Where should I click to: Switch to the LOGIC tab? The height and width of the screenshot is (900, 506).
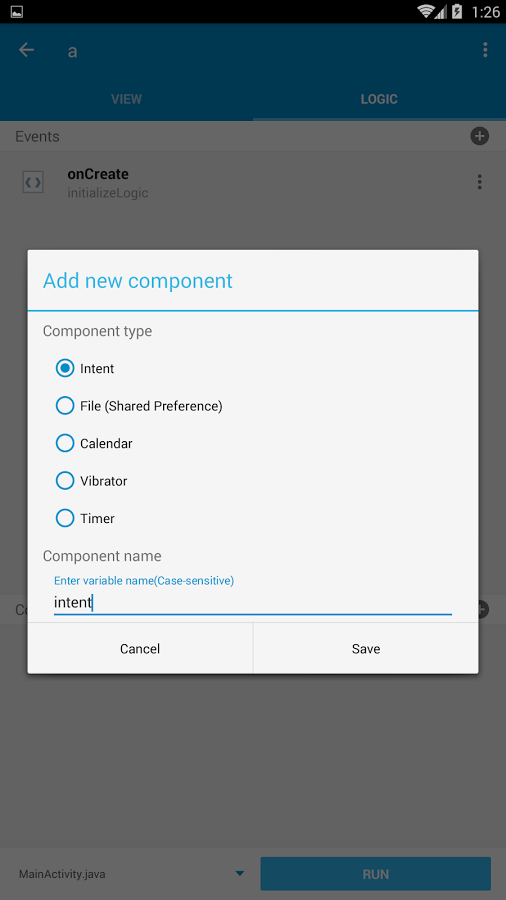coord(379,99)
